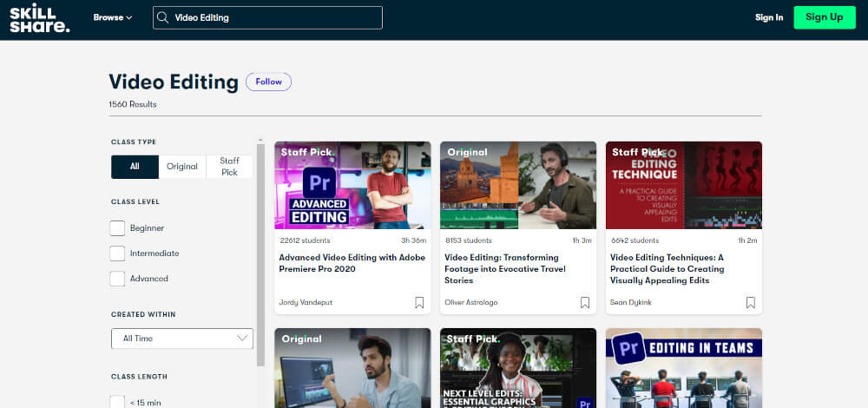Bookmark the Advanced Video Editing class
Image resolution: width=868 pixels, height=408 pixels.
[419, 302]
